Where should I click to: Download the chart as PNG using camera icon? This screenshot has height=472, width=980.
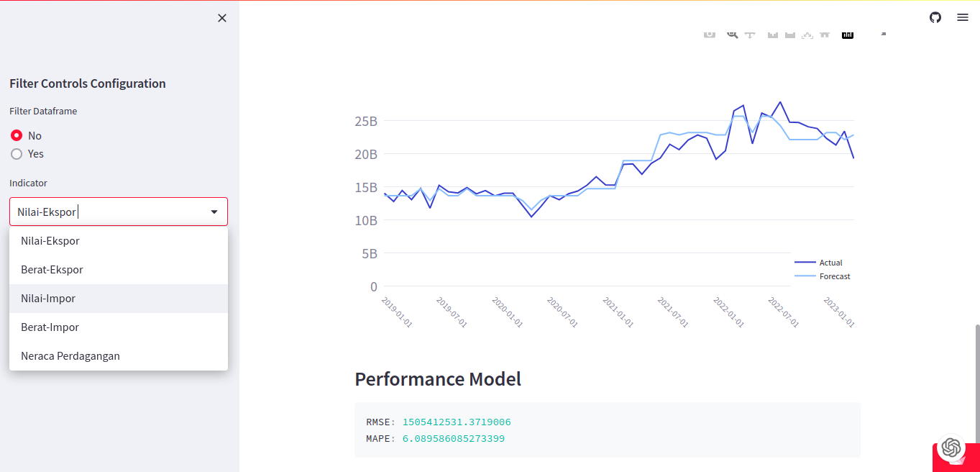pos(710,33)
